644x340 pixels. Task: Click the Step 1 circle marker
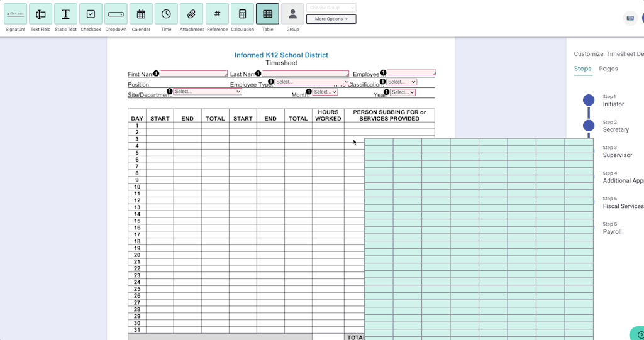click(x=589, y=100)
